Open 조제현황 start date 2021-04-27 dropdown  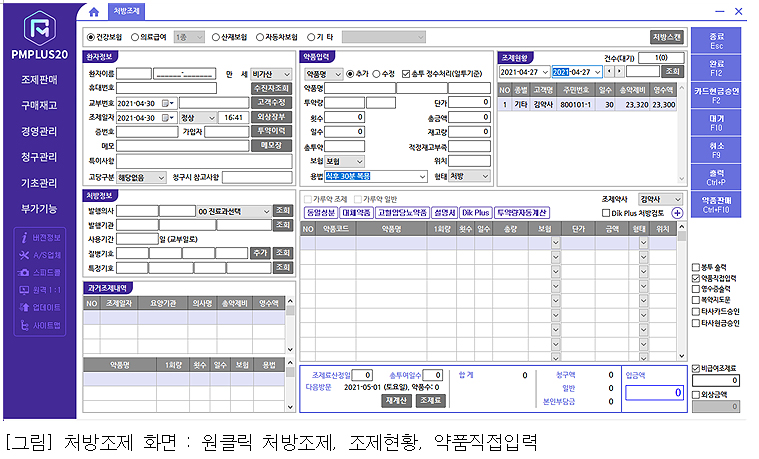545,72
